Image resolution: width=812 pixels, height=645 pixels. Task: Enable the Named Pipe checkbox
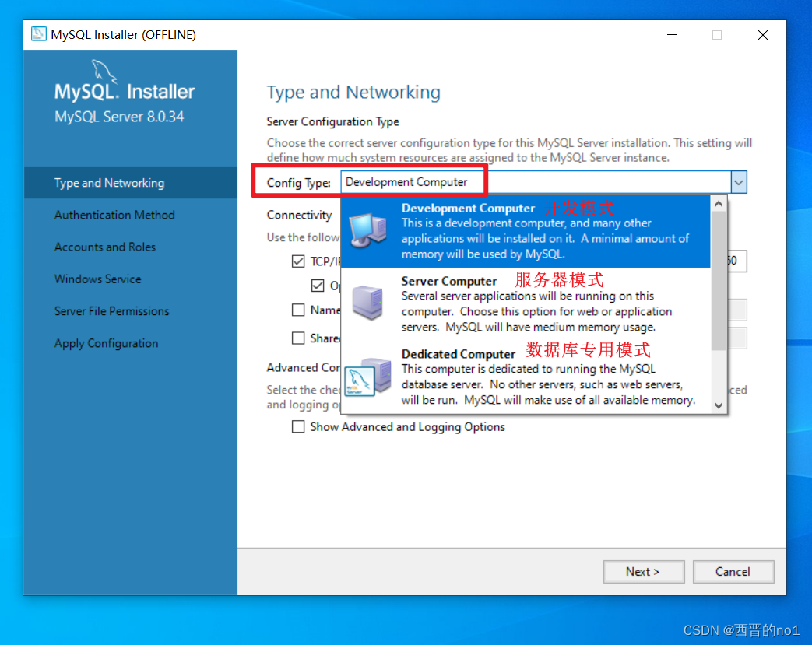[x=297, y=310]
